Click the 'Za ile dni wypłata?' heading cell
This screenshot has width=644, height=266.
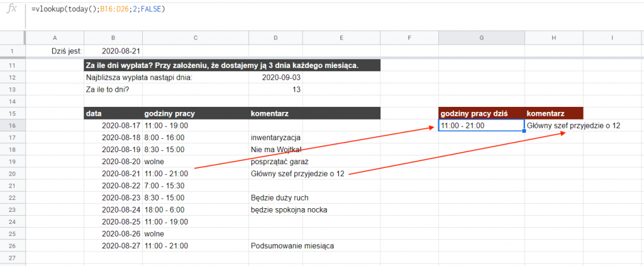click(232, 65)
